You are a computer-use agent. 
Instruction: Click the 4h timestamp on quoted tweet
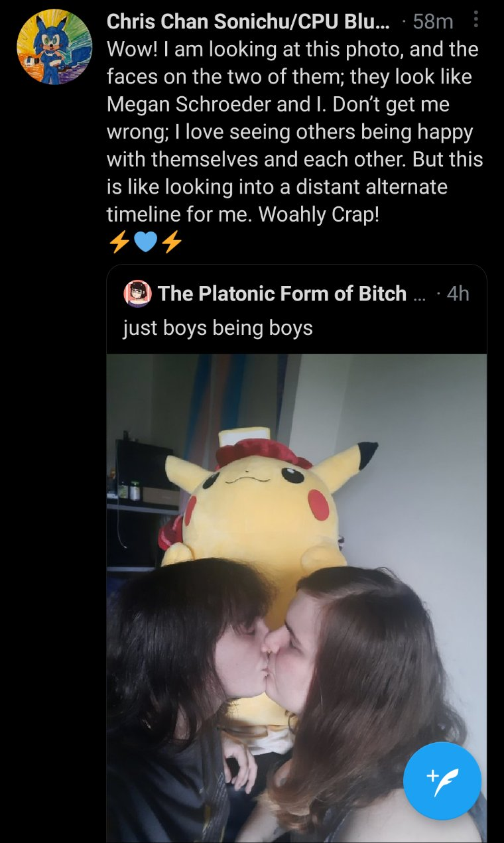[x=458, y=293]
